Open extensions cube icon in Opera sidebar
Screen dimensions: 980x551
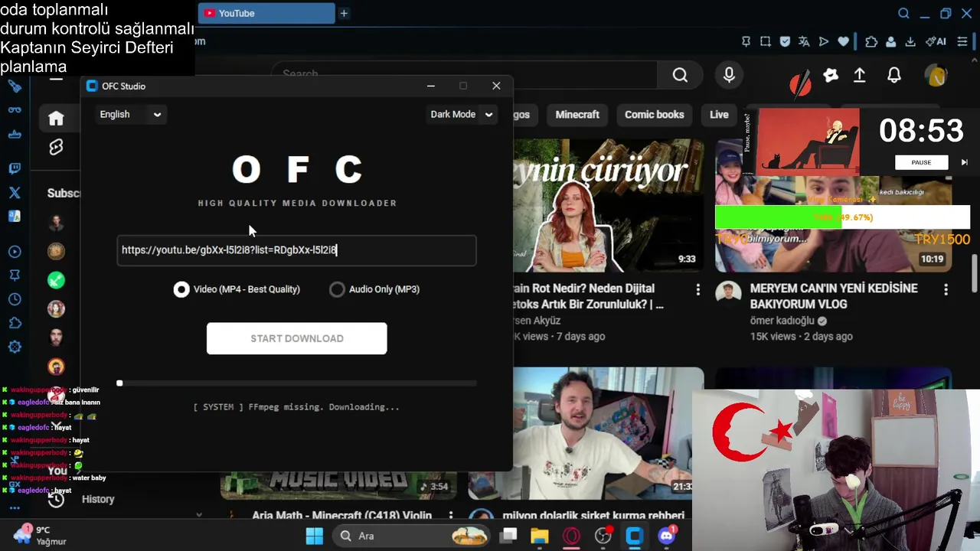pos(15,323)
